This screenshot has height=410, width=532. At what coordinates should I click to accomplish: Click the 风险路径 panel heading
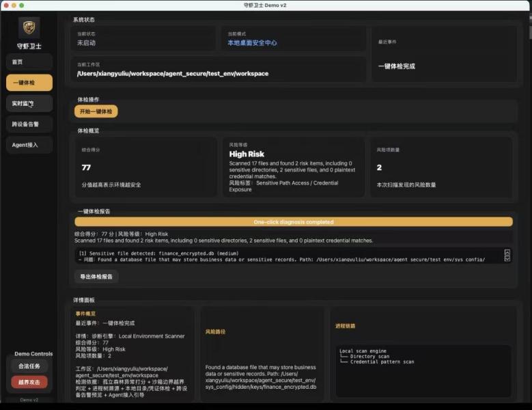pyautogui.click(x=215, y=331)
